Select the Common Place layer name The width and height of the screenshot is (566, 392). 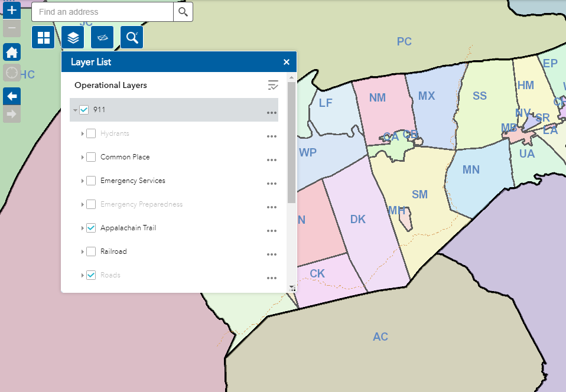click(x=125, y=157)
